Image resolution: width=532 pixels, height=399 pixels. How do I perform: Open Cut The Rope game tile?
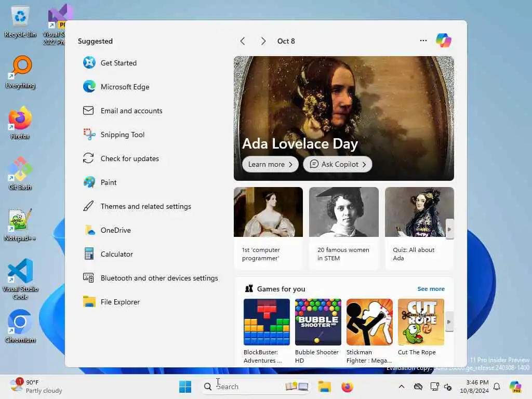pos(421,327)
